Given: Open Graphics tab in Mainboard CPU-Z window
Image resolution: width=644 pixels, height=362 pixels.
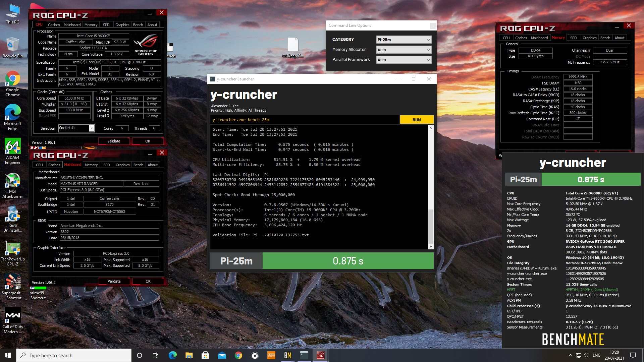Looking at the screenshot, I should click(x=122, y=165).
